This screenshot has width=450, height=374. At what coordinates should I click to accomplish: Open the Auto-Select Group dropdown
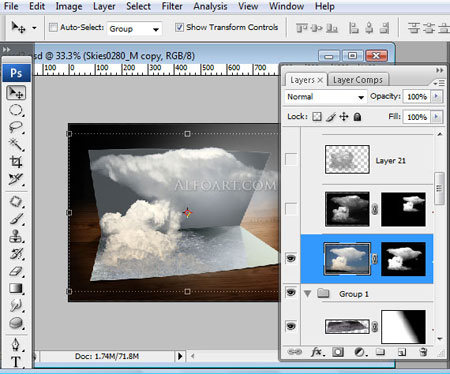click(134, 29)
